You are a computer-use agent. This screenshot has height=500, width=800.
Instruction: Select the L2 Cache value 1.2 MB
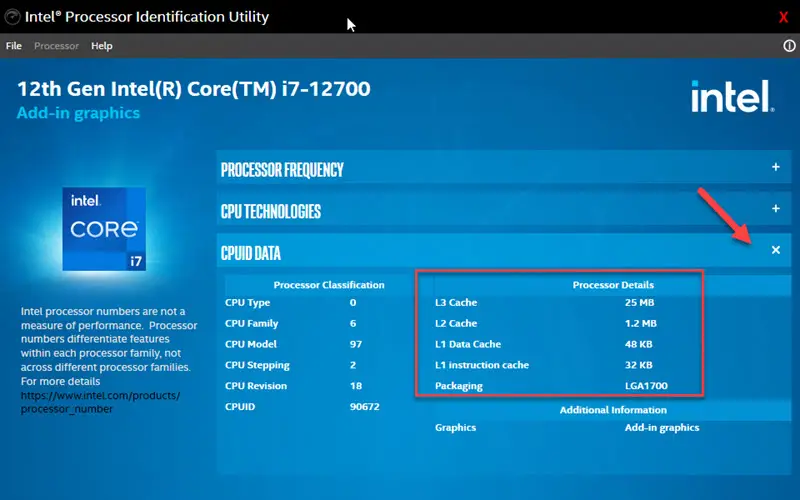tap(641, 323)
